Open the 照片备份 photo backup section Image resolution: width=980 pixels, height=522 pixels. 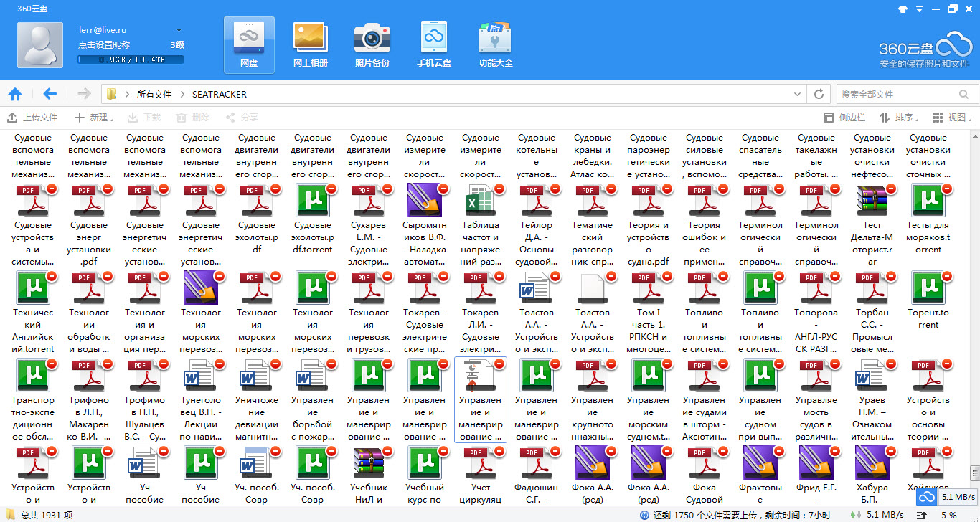pos(372,44)
